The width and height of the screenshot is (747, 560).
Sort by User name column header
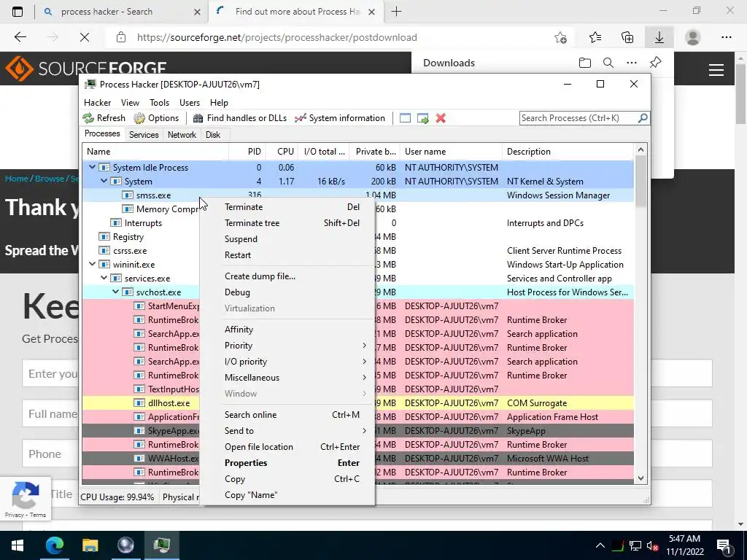point(451,152)
